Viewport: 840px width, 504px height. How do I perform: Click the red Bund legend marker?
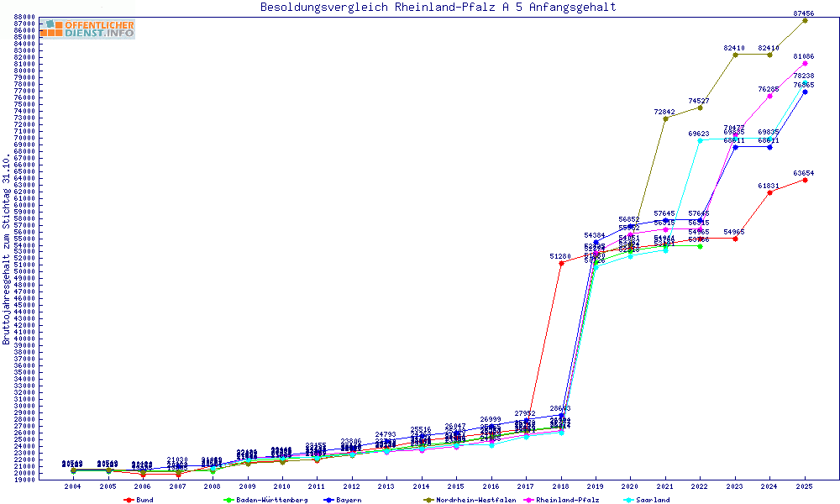[x=129, y=500]
